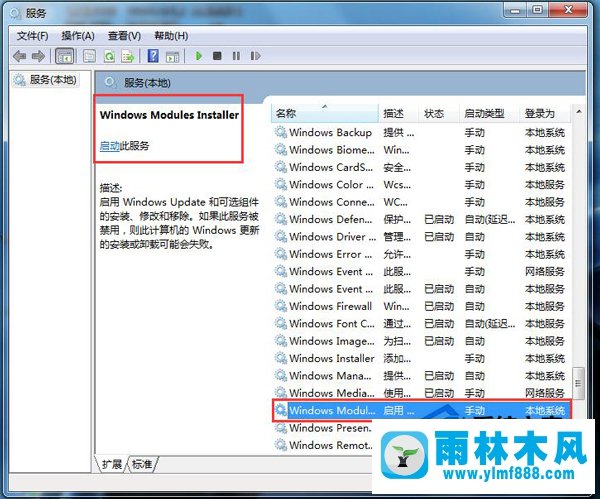
Task: Select the Windows Image... service
Action: click(x=421, y=341)
